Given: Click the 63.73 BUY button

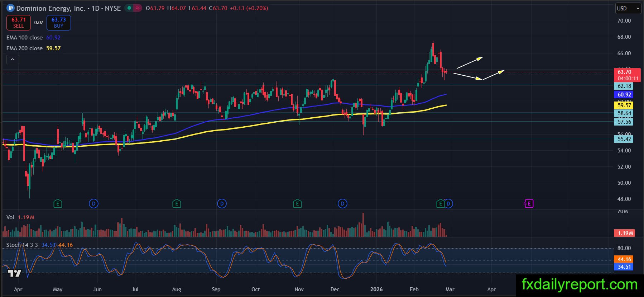Looking at the screenshot, I should click(x=59, y=23).
